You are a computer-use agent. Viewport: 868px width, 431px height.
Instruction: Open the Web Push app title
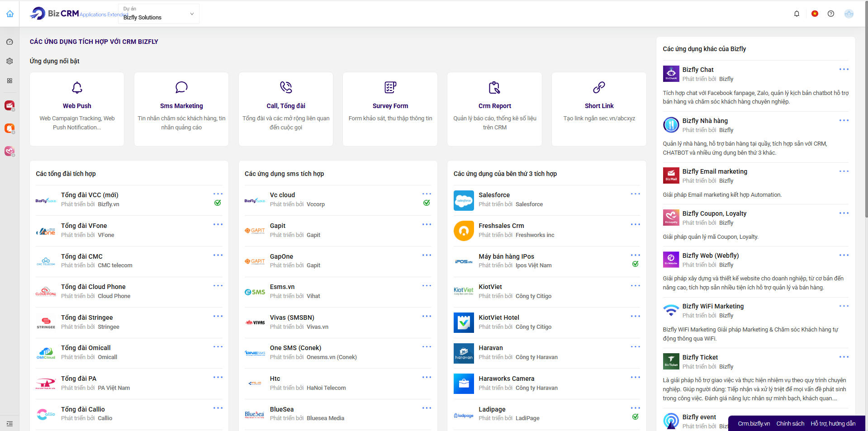pos(77,106)
